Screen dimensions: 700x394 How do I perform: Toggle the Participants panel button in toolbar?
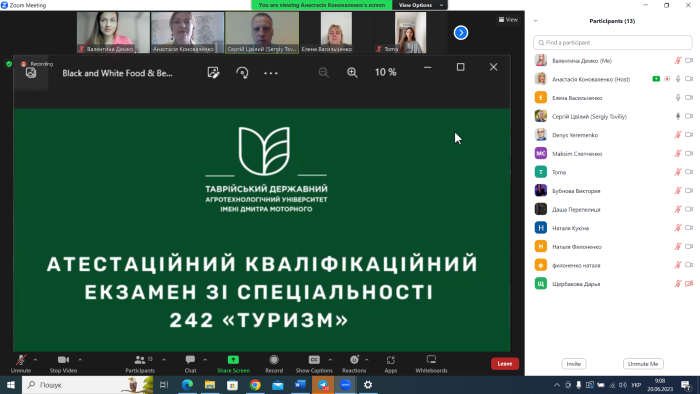(x=140, y=364)
